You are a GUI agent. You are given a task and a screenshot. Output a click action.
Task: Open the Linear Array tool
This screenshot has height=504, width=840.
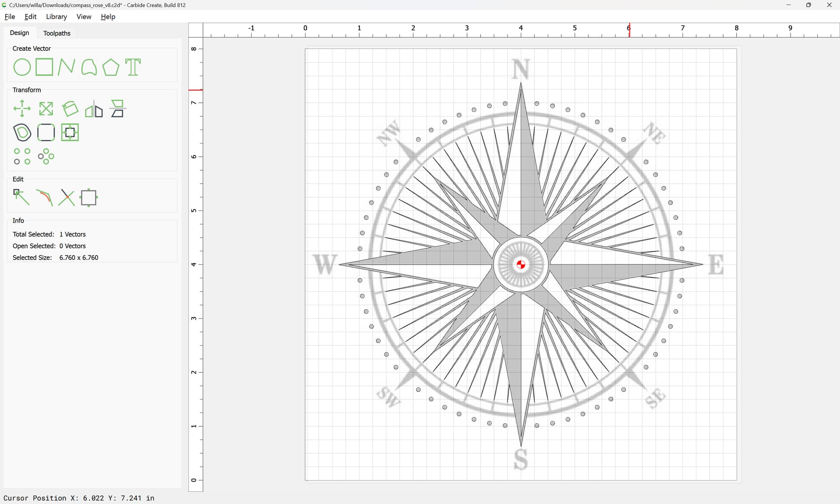point(22,156)
